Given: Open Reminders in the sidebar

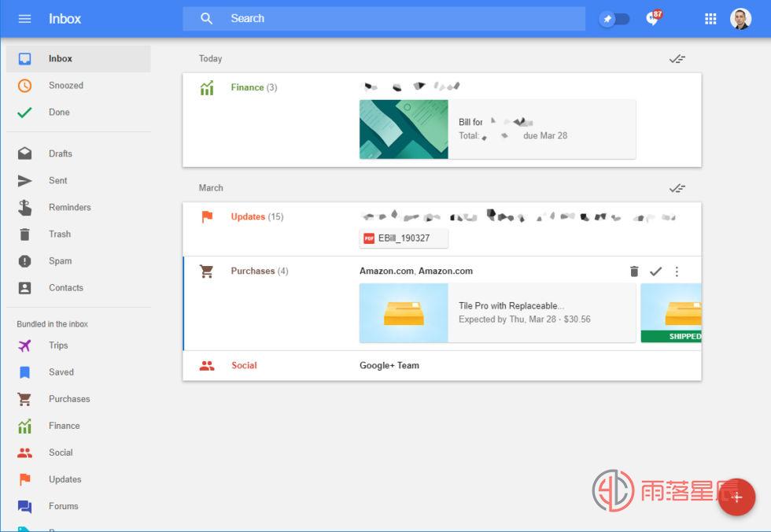Looking at the screenshot, I should tap(79, 208).
